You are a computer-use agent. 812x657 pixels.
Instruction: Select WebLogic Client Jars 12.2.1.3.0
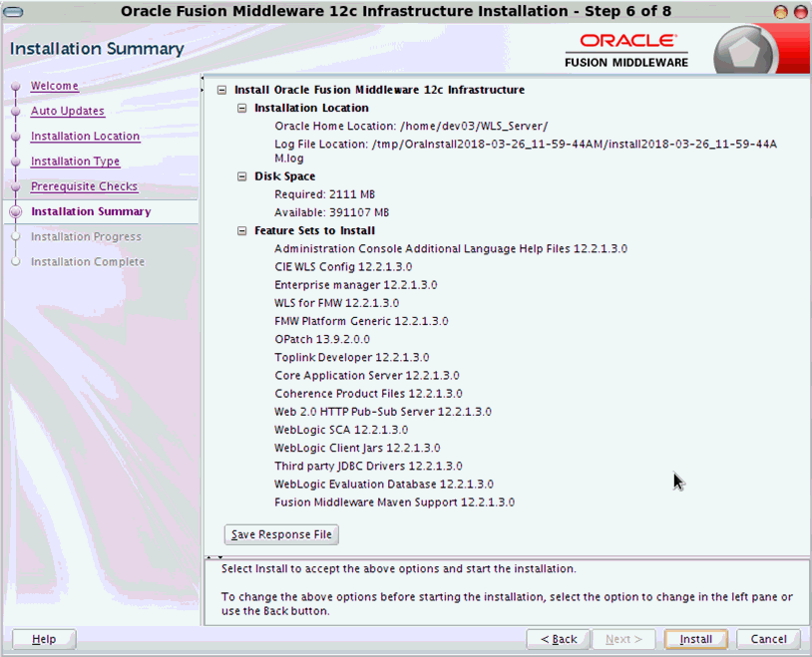pyautogui.click(x=357, y=449)
